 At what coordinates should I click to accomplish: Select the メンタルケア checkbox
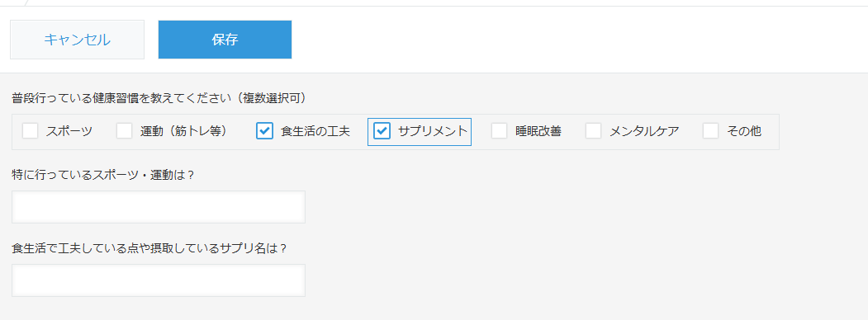pos(594,131)
